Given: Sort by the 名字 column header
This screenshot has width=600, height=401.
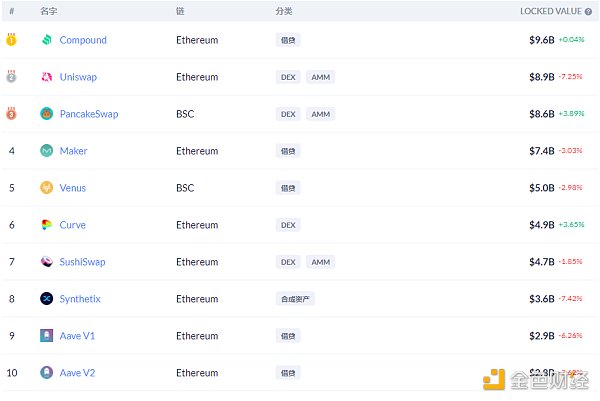Looking at the screenshot, I should tap(48, 11).
